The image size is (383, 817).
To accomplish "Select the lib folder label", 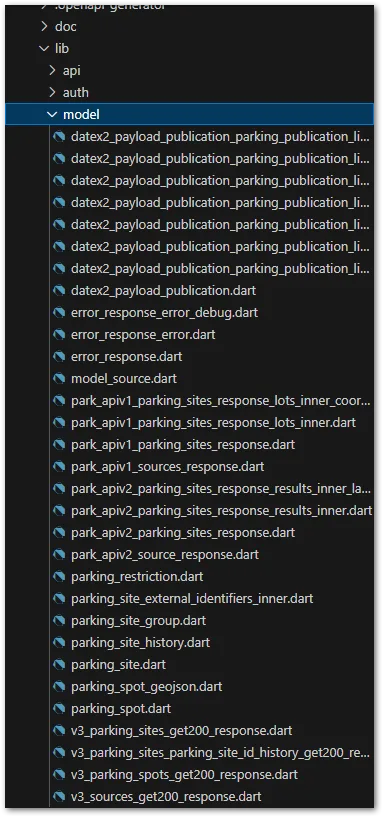I will pos(62,48).
